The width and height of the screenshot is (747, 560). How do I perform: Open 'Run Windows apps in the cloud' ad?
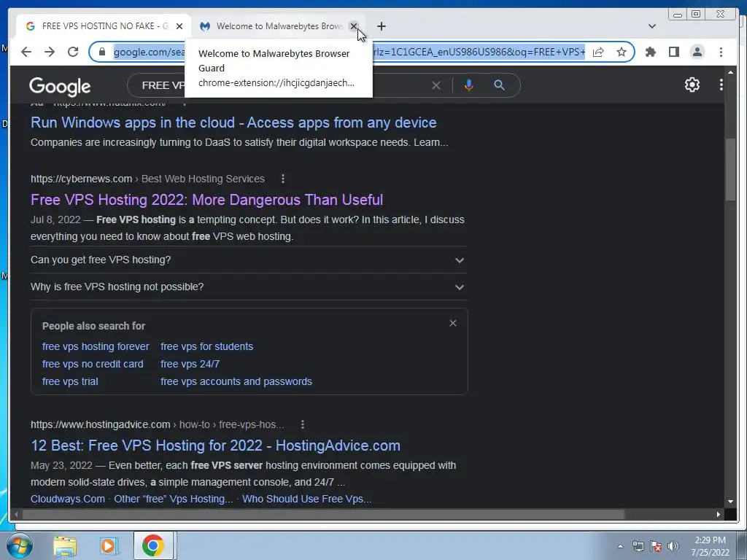(233, 122)
